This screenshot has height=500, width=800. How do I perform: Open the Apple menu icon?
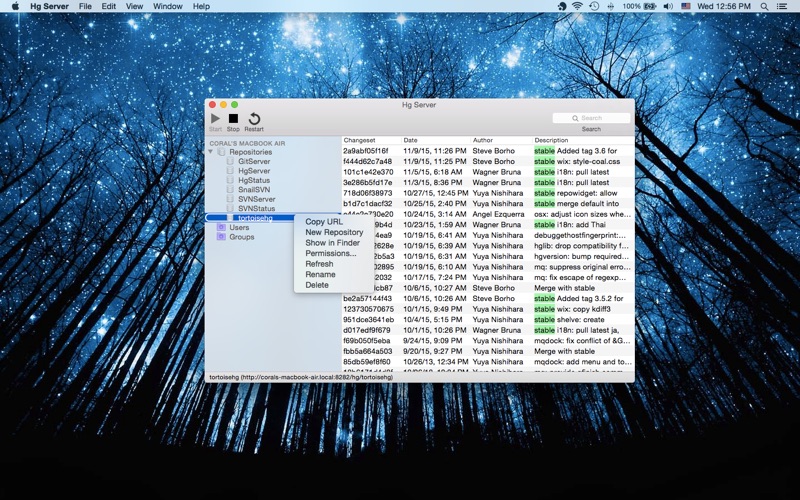[15, 6]
